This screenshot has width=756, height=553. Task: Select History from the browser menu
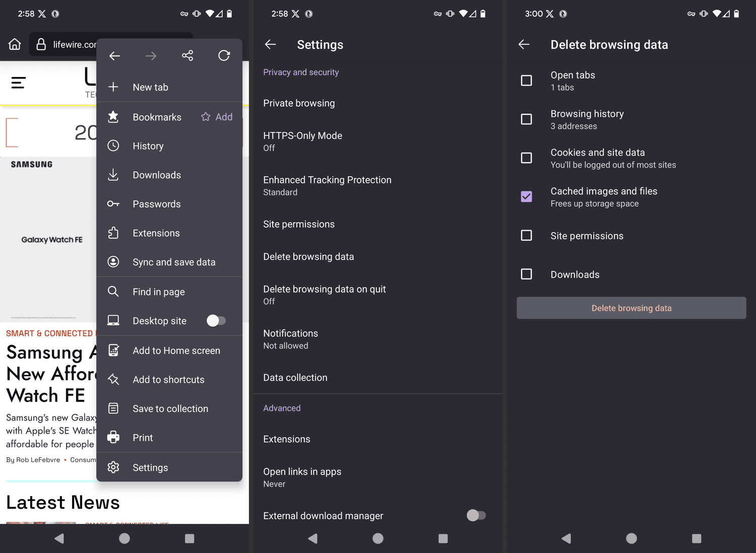[x=148, y=146]
